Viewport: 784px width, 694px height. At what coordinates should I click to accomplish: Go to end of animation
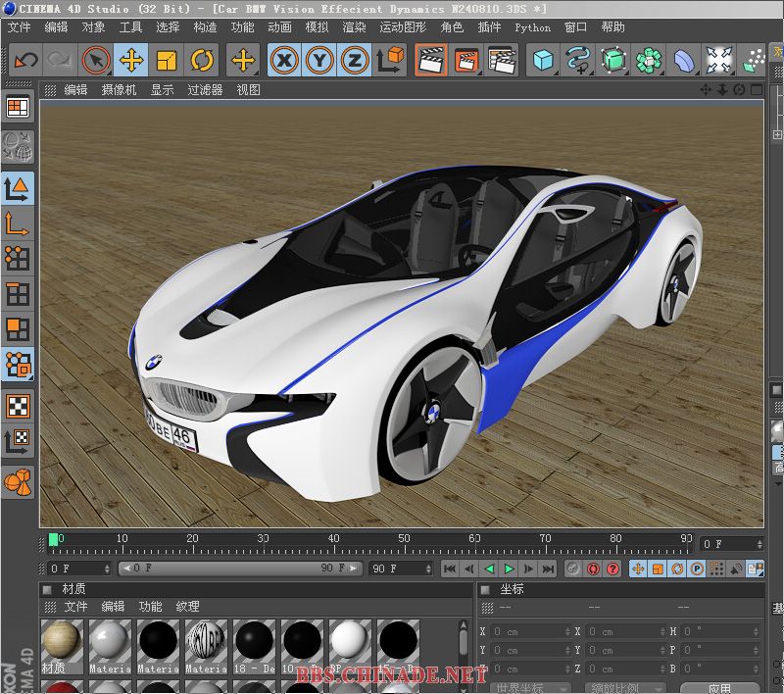(548, 569)
